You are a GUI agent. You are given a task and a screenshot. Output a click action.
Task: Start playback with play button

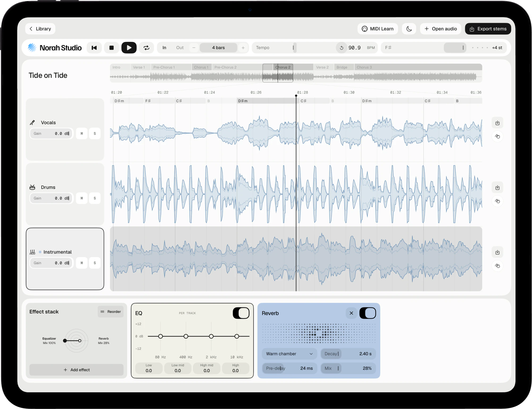point(129,48)
